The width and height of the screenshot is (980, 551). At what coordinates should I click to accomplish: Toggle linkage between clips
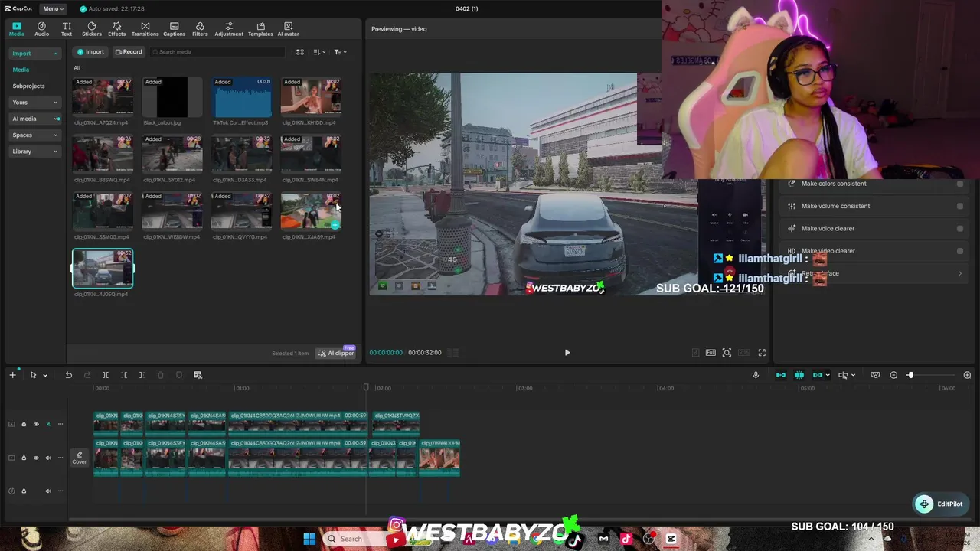click(x=818, y=375)
